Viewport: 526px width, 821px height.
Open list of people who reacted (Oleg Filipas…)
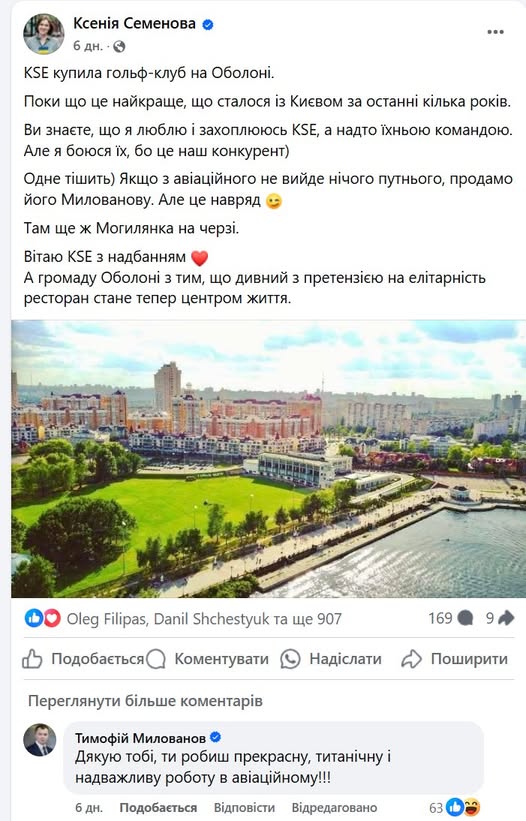point(204,619)
